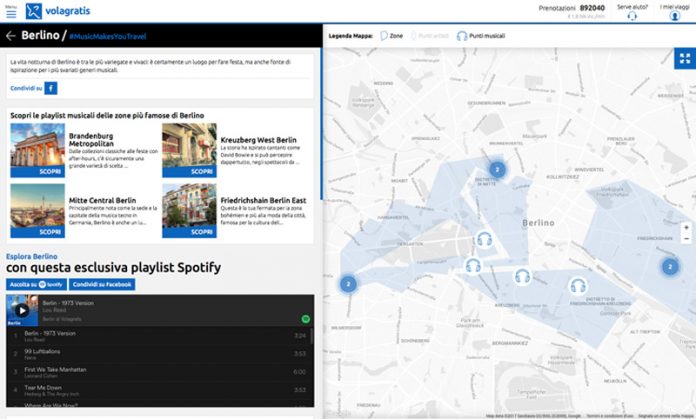Screen dimensions: 696x419
Task: Select track Tear Me Down
Action: pos(158,390)
